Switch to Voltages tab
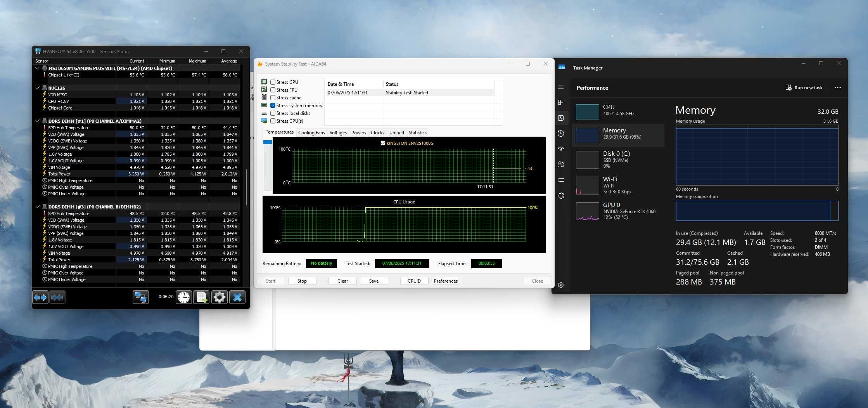Viewport: 868px width, 408px height. [x=338, y=133]
